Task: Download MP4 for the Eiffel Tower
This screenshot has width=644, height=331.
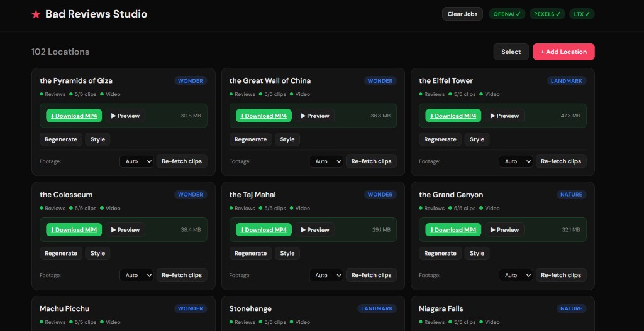Action: click(453, 116)
